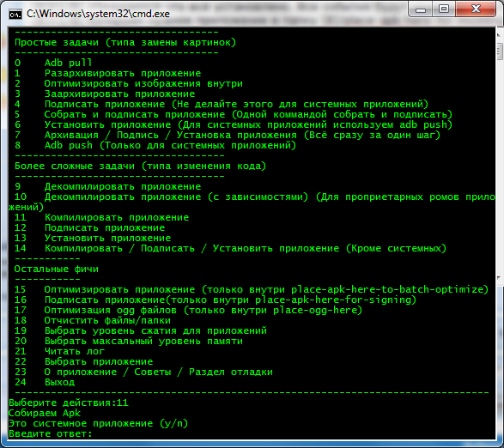Click scrollbar up arrow in console
The height and width of the screenshot is (448, 504).
[500, 34]
